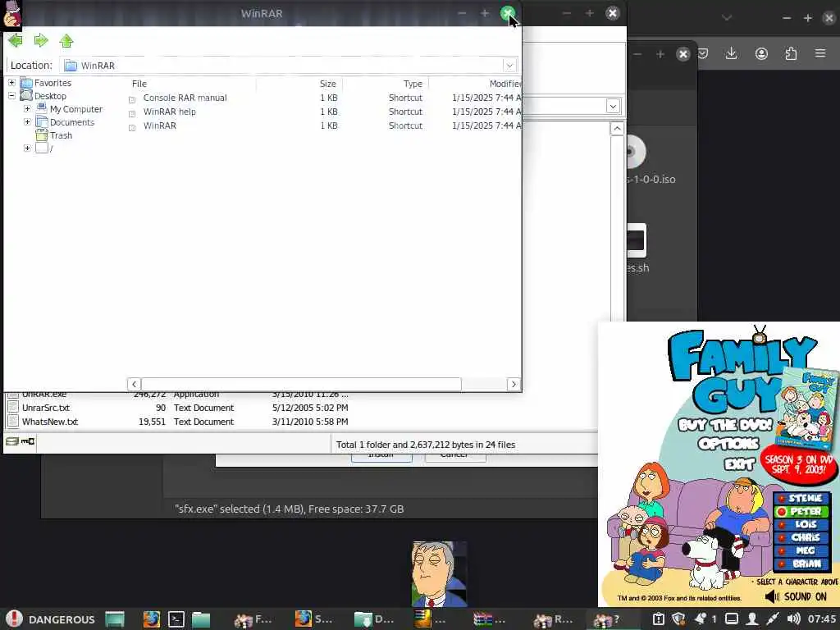
Task: Click the WinRAR title bar app icon
Action: [11, 13]
